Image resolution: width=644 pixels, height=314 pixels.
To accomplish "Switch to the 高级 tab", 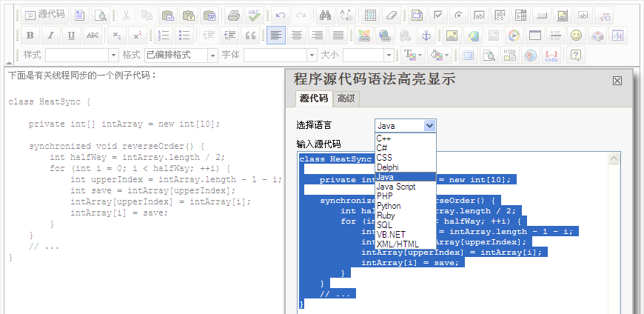I will 346,98.
